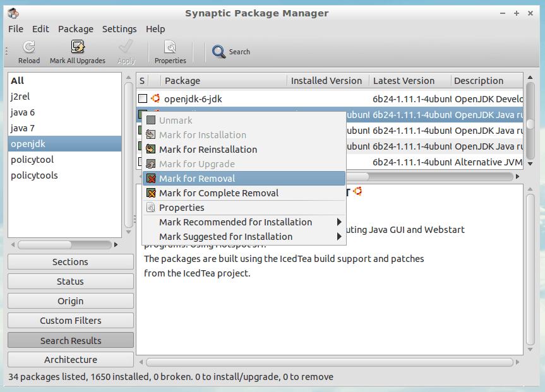Click the package list scroll up arrow
545x392 pixels.
coord(530,78)
